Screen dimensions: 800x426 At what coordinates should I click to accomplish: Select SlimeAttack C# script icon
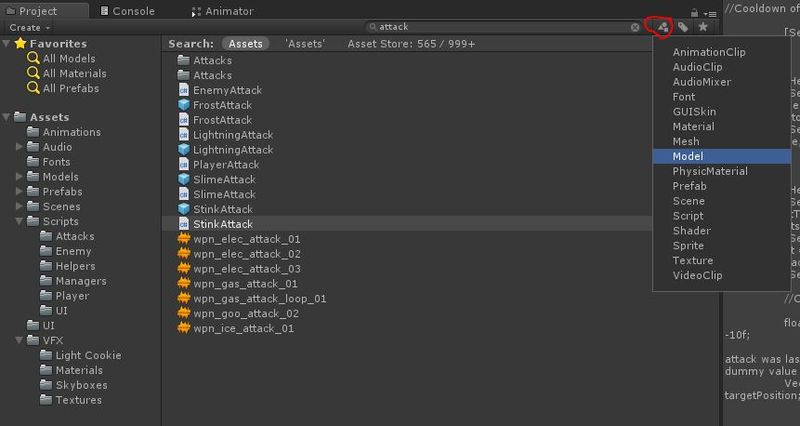click(x=184, y=194)
